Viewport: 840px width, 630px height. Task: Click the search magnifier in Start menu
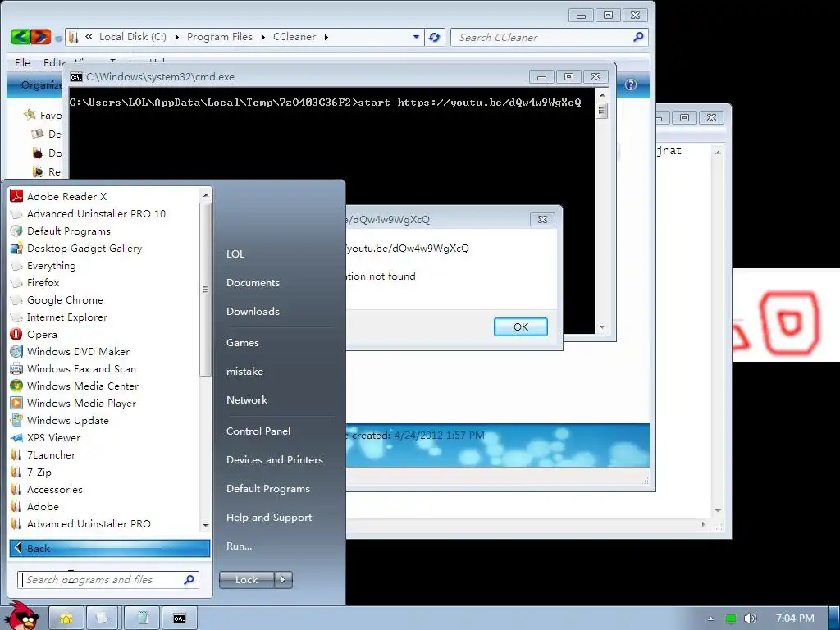[x=189, y=580]
